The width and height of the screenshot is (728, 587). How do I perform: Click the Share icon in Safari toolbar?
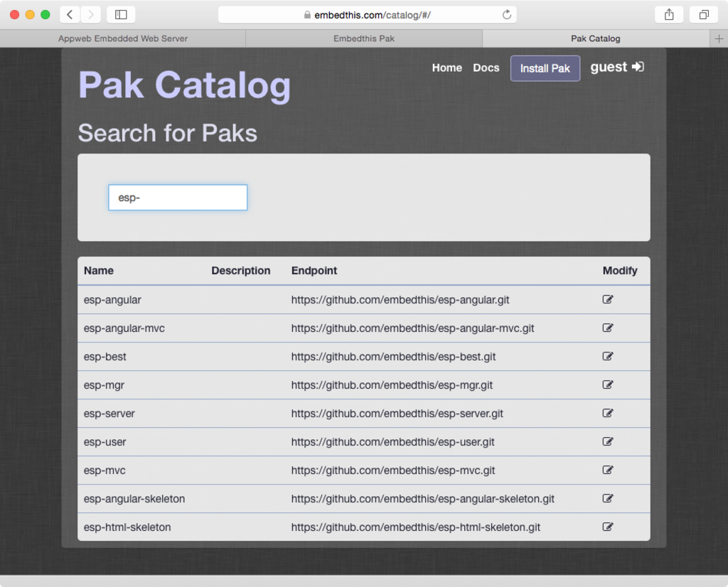[x=669, y=14]
